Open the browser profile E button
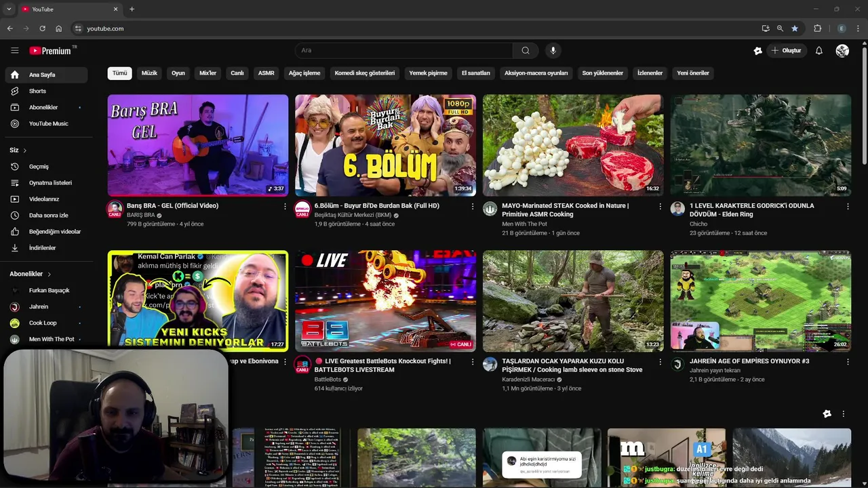 tap(842, 28)
